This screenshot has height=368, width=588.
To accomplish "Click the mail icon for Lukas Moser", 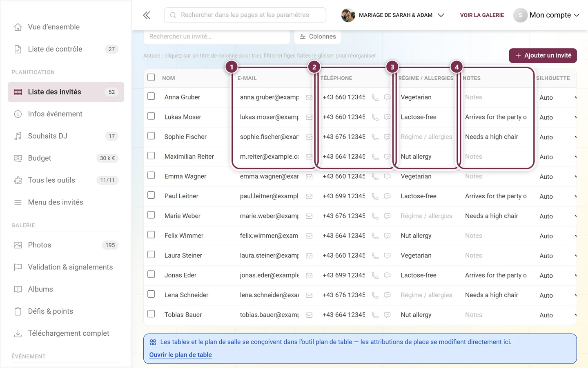I will click(x=309, y=117).
